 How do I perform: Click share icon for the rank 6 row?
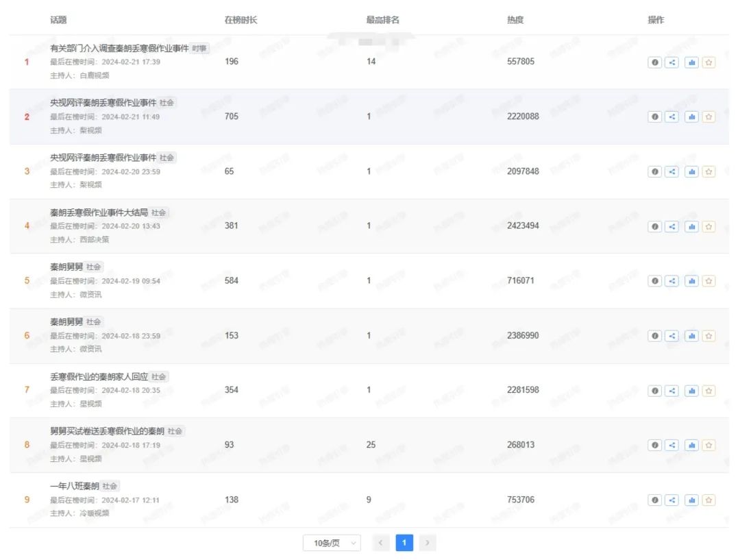tap(672, 336)
